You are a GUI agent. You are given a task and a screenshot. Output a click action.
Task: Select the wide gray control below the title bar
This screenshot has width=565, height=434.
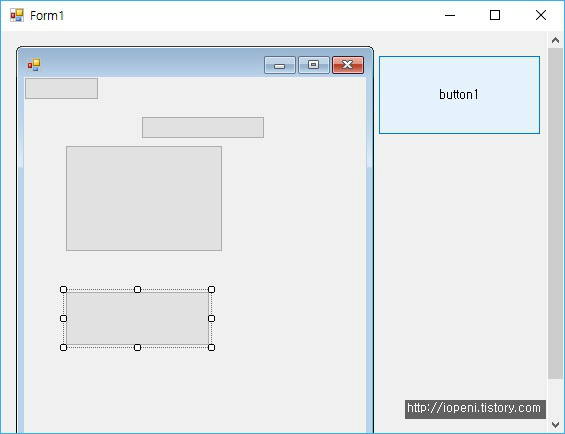click(x=203, y=127)
